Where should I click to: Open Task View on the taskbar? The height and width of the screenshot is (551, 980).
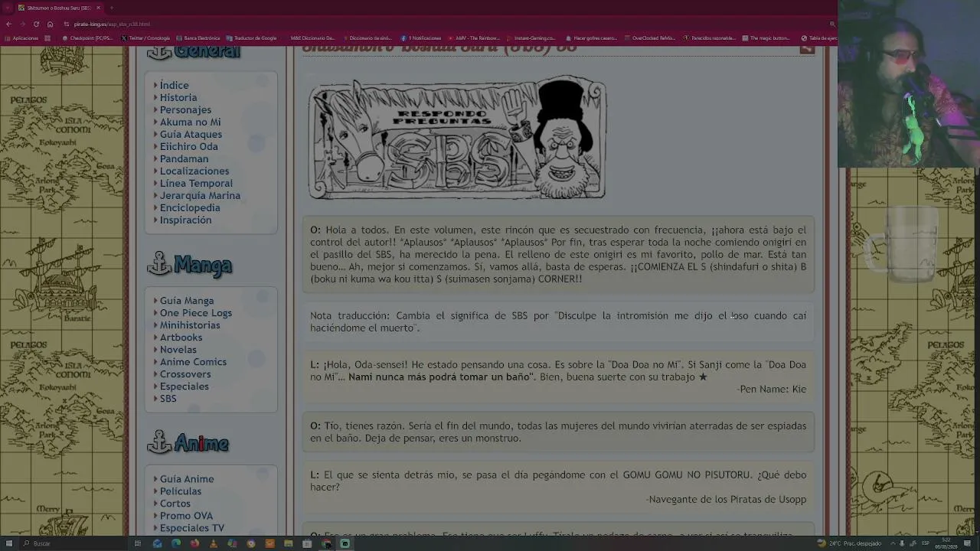click(138, 543)
